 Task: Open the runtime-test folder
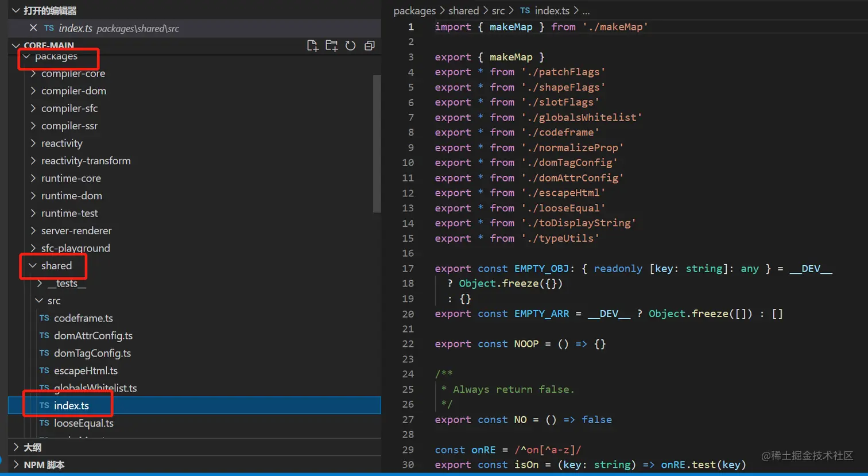point(69,214)
